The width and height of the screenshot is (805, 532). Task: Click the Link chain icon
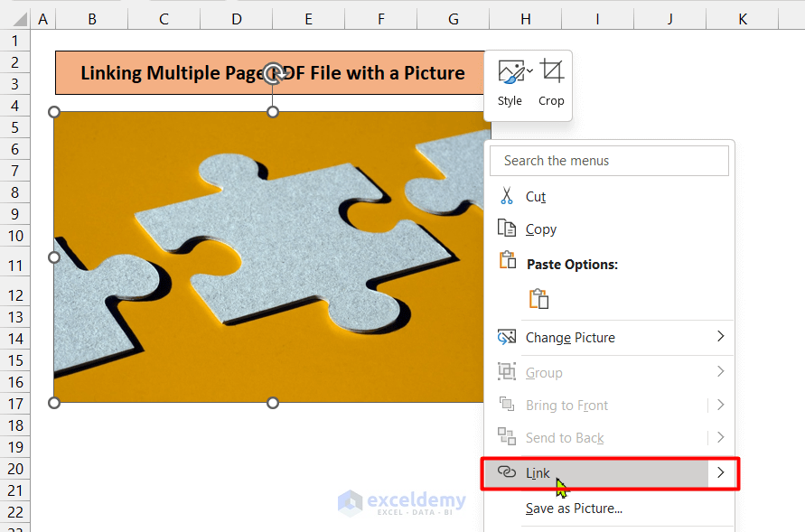(507, 472)
